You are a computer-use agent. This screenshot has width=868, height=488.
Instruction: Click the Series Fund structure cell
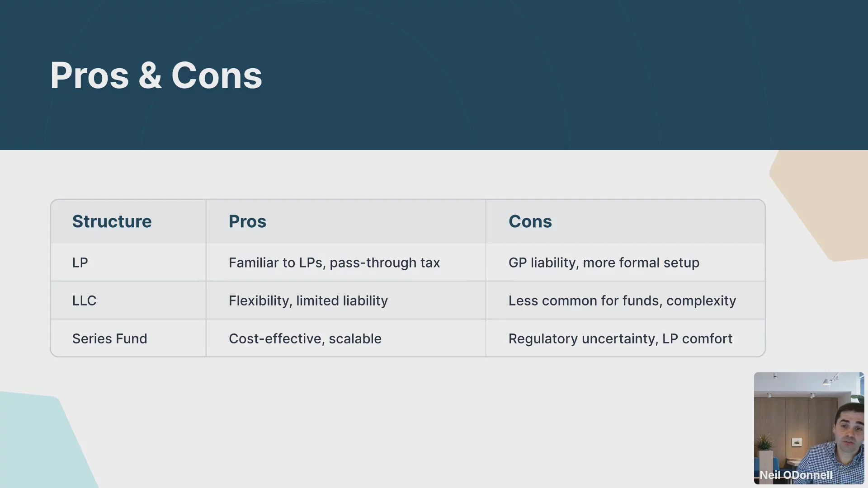(128, 338)
